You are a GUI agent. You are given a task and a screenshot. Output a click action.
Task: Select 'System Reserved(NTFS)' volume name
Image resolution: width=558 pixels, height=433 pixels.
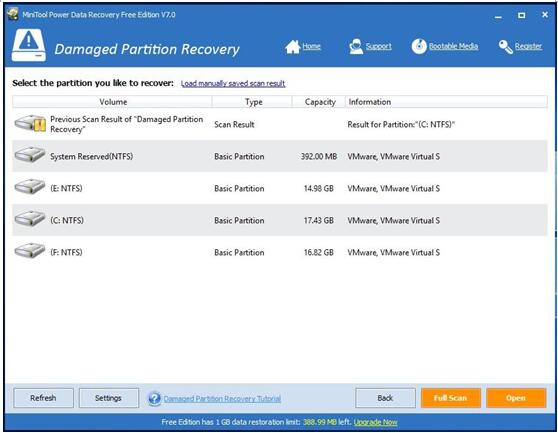[x=91, y=157]
